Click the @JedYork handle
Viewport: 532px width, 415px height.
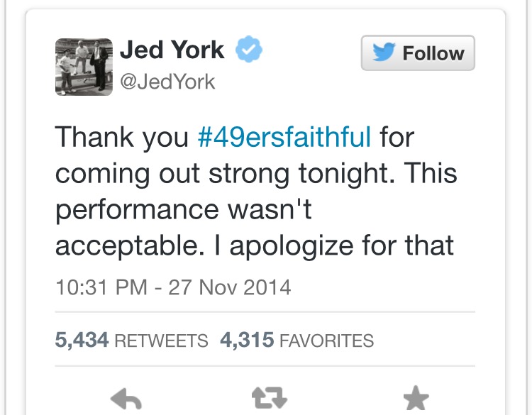[x=167, y=82]
